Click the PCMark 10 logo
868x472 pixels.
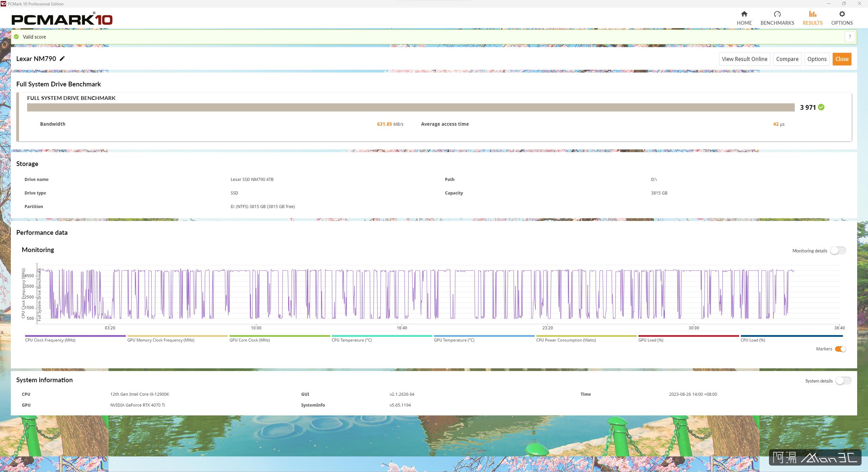click(62, 19)
